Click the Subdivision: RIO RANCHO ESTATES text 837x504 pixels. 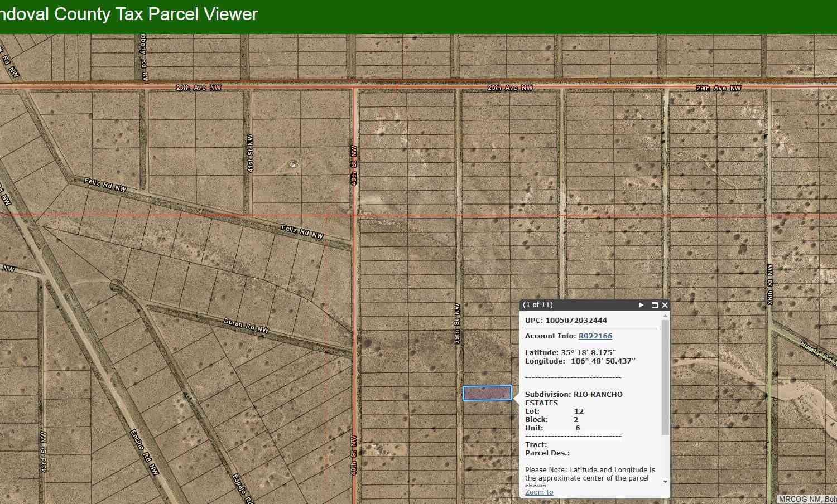574,398
